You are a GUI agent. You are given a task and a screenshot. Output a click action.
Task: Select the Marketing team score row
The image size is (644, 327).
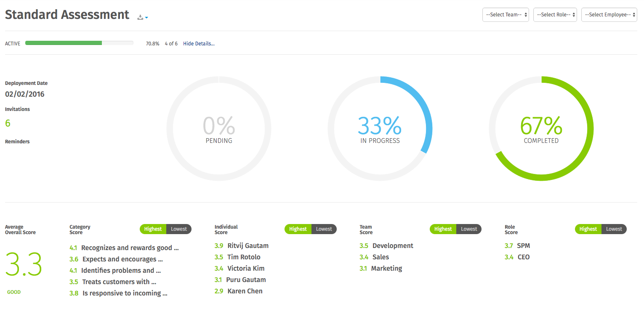pyautogui.click(x=381, y=269)
